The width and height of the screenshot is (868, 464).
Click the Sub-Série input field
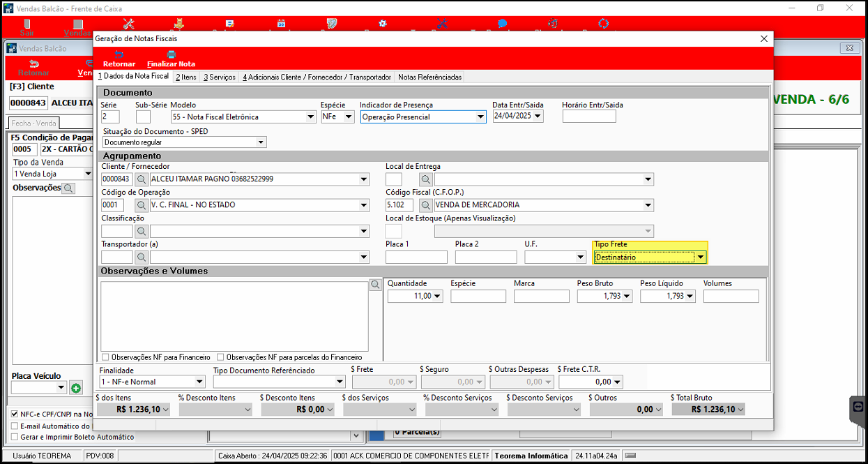143,117
